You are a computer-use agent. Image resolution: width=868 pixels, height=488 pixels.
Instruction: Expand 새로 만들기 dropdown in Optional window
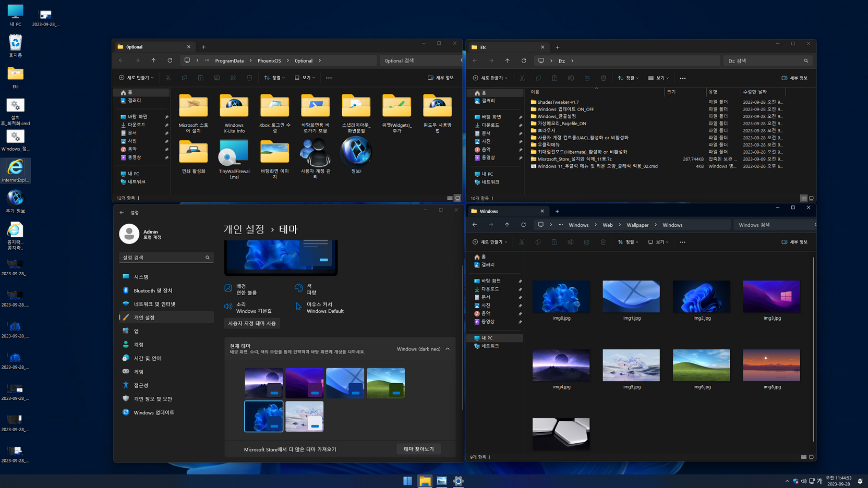(x=136, y=78)
